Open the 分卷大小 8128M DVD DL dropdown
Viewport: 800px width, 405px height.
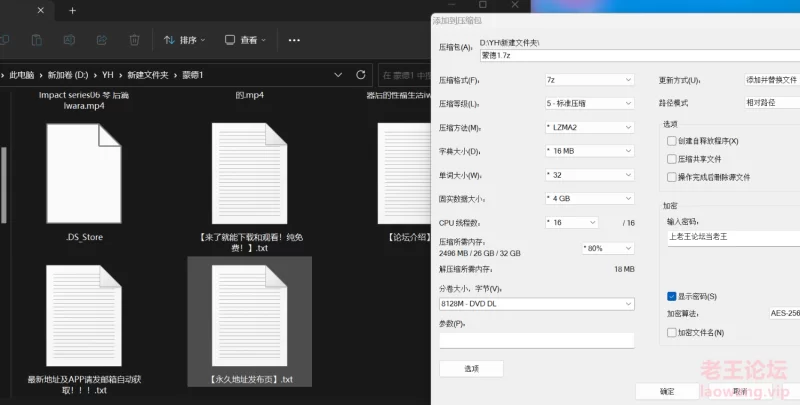point(536,303)
